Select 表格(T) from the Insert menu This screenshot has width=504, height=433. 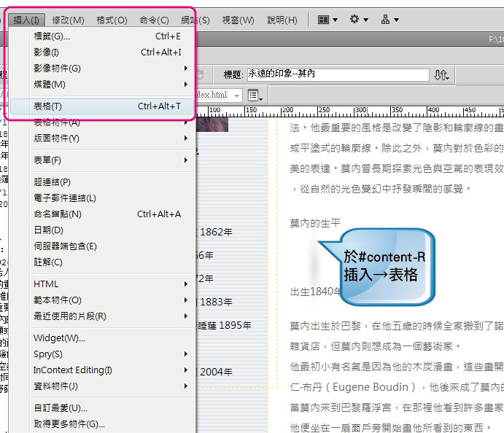(102, 106)
